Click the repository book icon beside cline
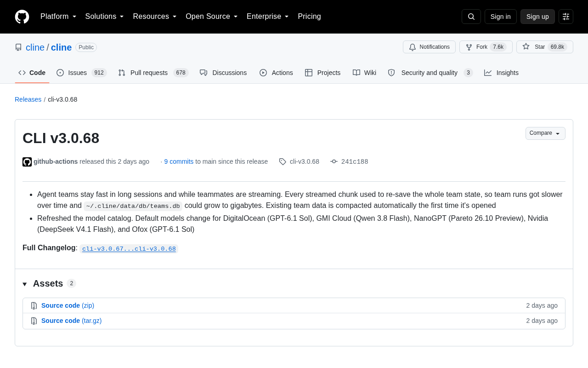Viewport: 588px width, 368px height. (18, 47)
